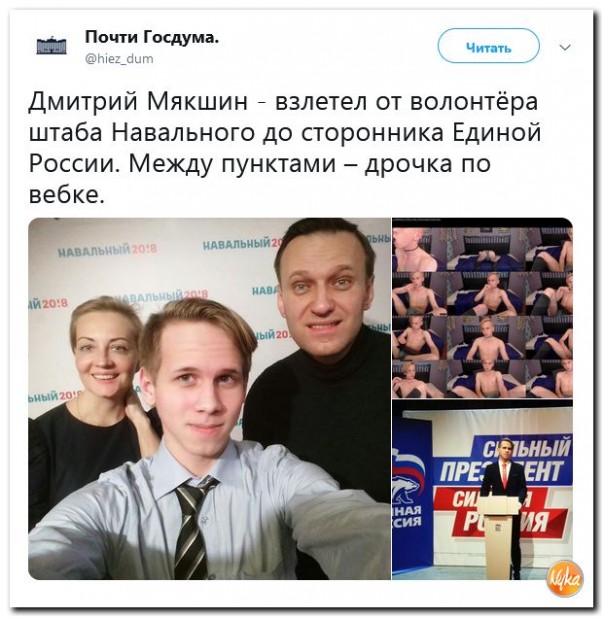This screenshot has width=604, height=618.
Task: Click the light wooden podium in the photo
Action: pos(500,539)
